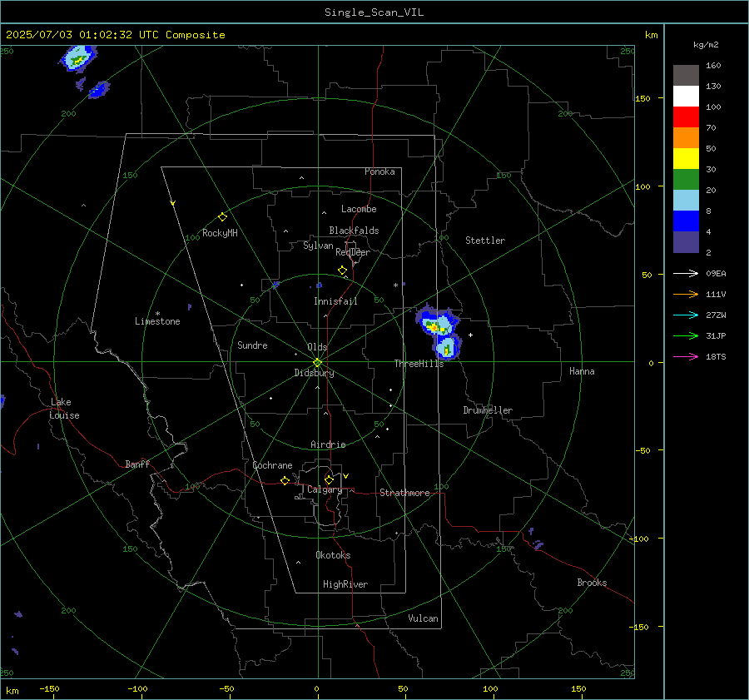This screenshot has width=749, height=700.
Task: Click the yellow diamond marker near RockyMH
Action: click(x=222, y=217)
